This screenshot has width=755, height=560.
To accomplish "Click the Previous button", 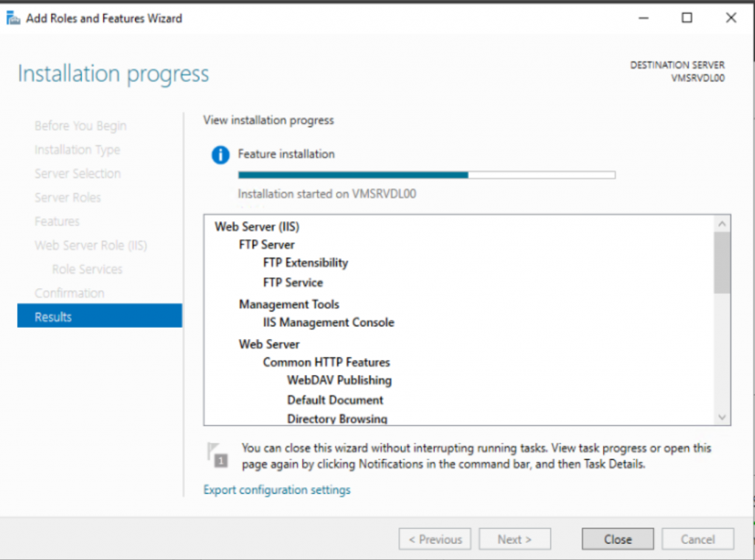I will (x=434, y=539).
